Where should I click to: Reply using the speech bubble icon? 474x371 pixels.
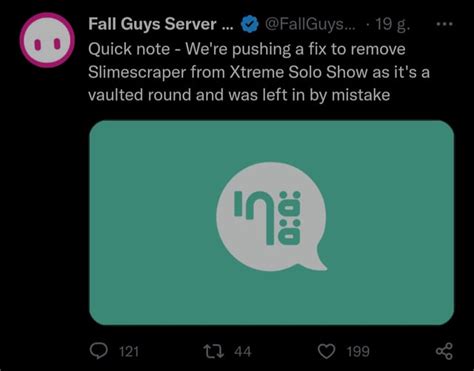coord(99,351)
